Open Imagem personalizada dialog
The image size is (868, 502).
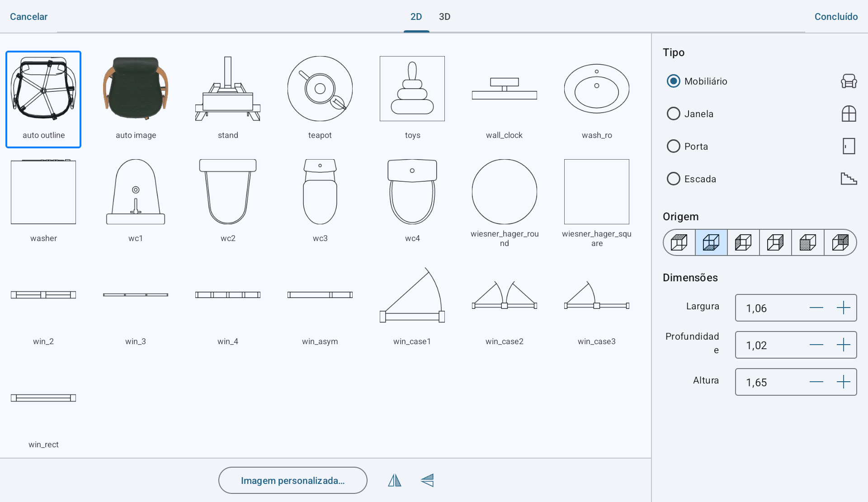(x=292, y=480)
